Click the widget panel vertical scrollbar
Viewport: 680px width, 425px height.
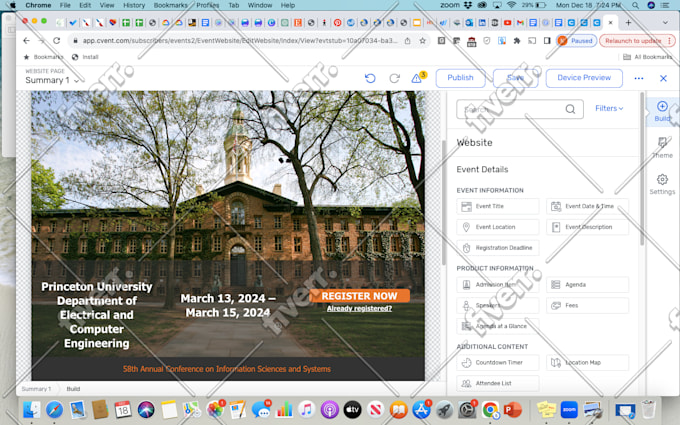coord(642,169)
